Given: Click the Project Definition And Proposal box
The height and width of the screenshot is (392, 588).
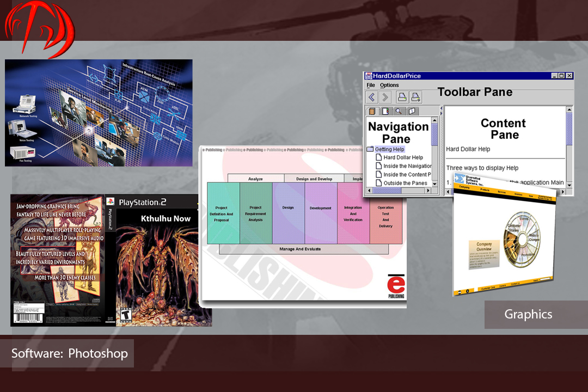Looking at the screenshot, I should [224, 213].
